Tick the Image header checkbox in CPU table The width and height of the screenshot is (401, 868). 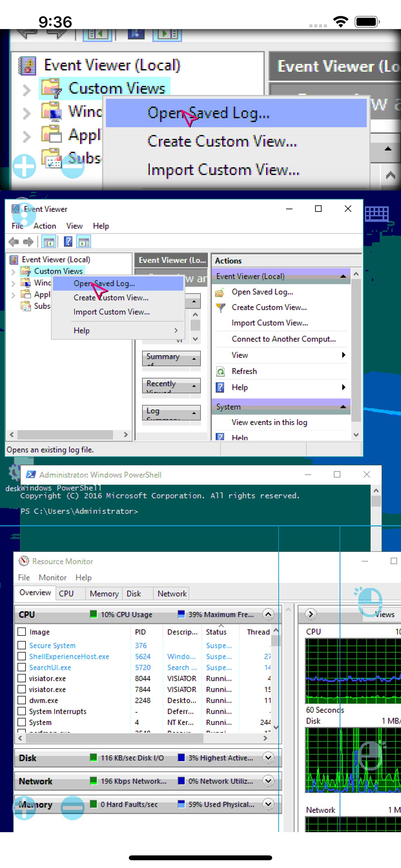(22, 631)
